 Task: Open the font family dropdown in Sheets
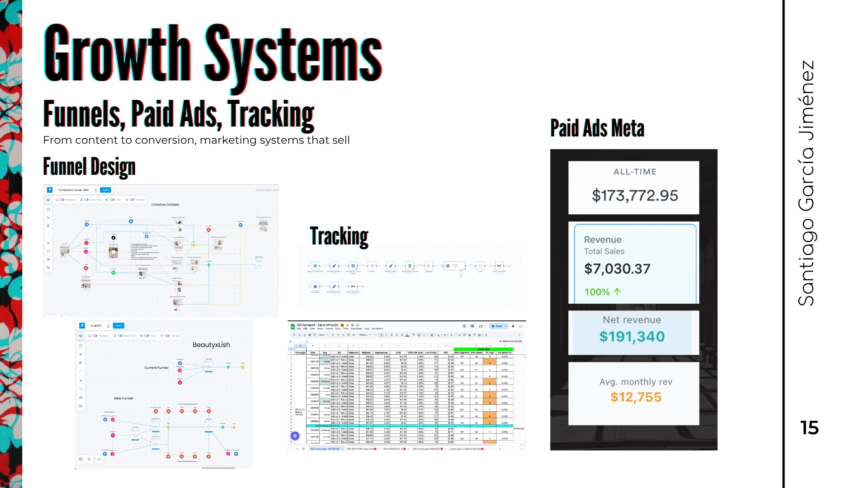(365, 335)
